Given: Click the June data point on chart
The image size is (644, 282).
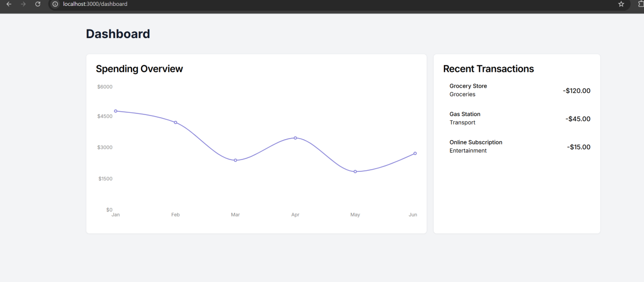Looking at the screenshot, I should pos(415,154).
